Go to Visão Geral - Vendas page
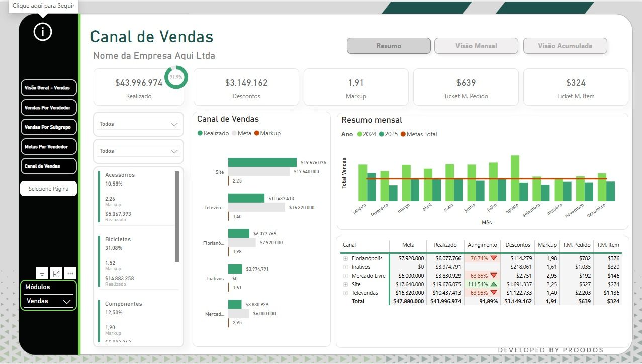Viewport: 642px width, 364px height. pos(48,87)
